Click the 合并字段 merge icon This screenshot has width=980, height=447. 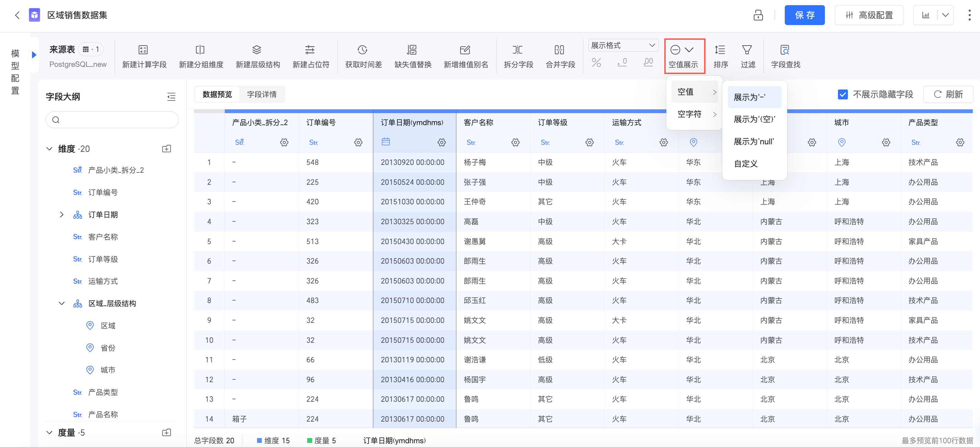(x=559, y=50)
